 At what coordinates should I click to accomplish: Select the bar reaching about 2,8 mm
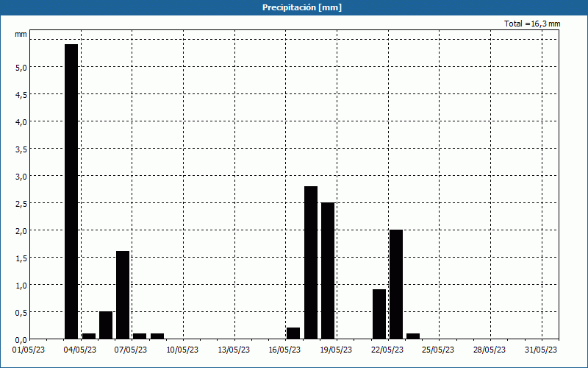(x=311, y=262)
